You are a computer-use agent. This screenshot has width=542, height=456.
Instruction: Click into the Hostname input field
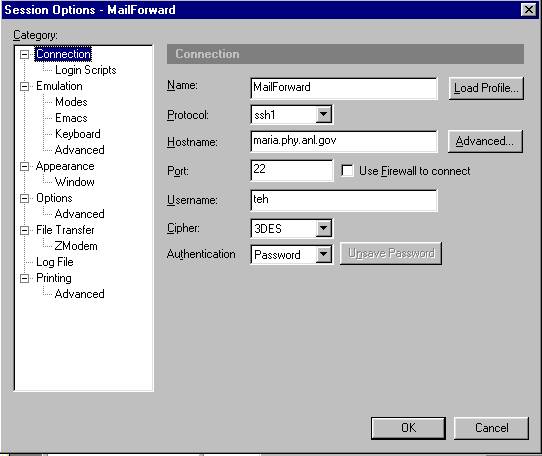coord(344,141)
